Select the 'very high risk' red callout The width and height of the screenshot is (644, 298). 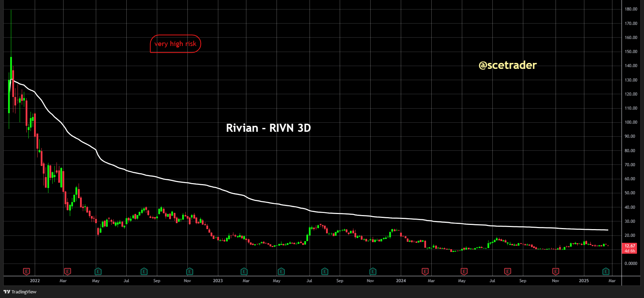tap(175, 44)
